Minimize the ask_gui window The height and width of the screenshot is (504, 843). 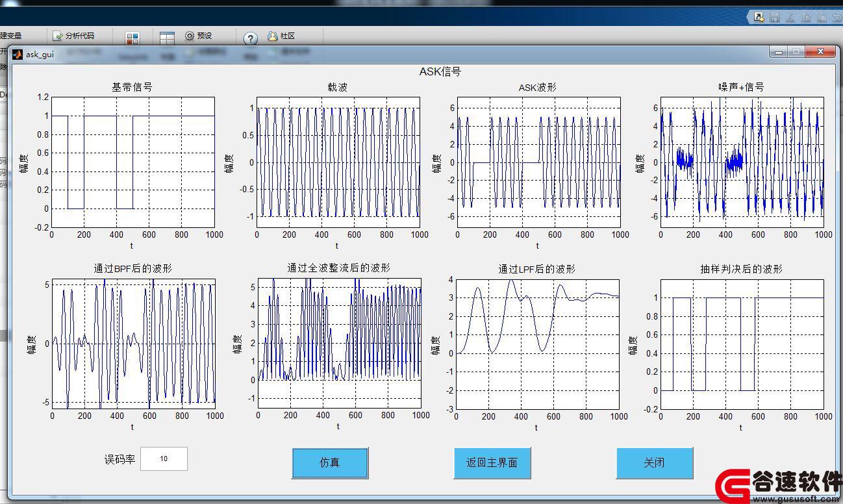pyautogui.click(x=779, y=52)
